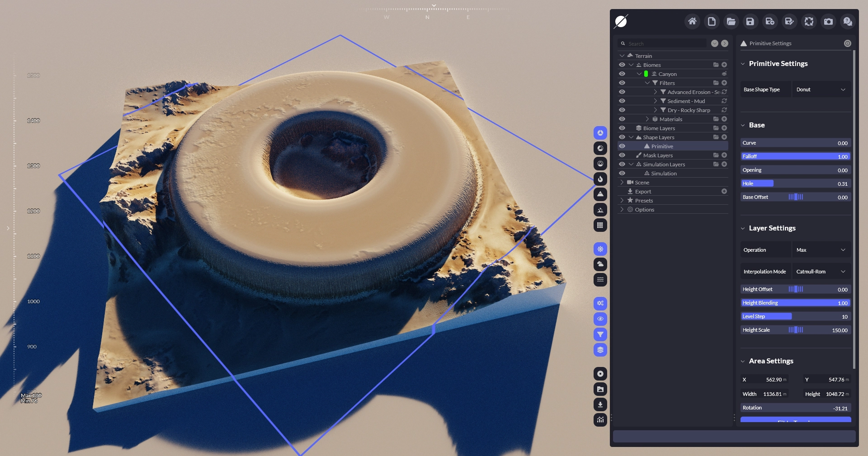Click the Home icon in top toolbar
Viewport: 868px width, 456px height.
(692, 21)
